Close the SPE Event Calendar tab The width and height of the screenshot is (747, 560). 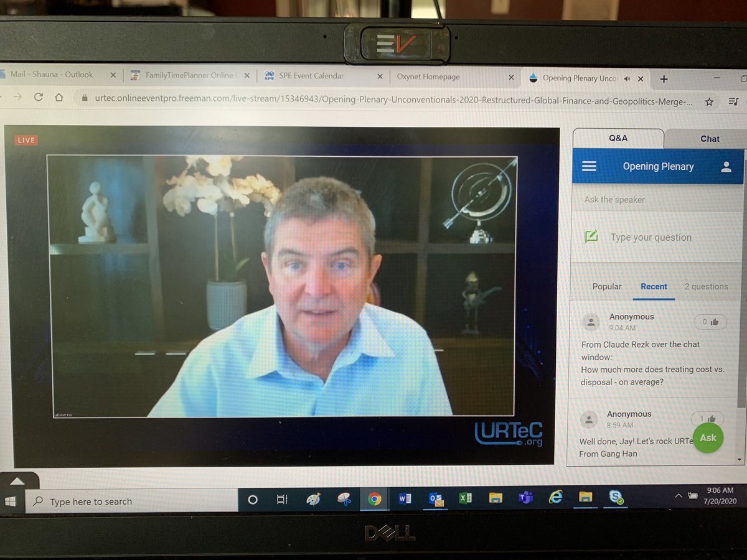[380, 77]
